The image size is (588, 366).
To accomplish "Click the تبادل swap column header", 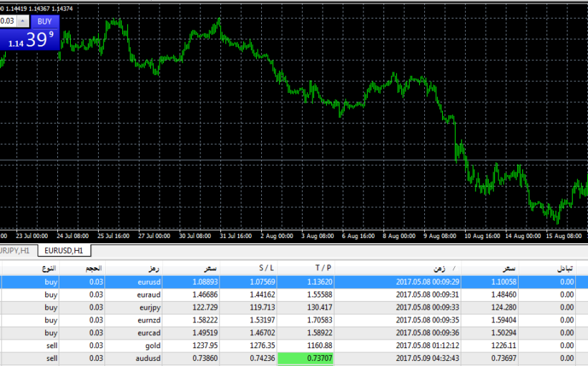I will coord(564,268).
